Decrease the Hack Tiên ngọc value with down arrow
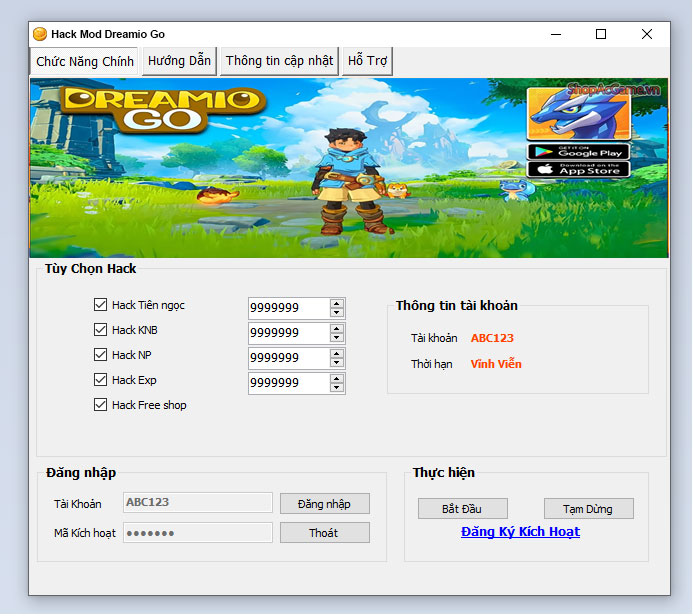The image size is (693, 616). click(337, 312)
